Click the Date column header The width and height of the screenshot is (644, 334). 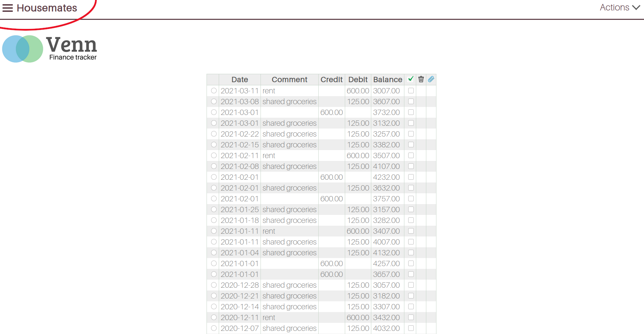point(240,79)
